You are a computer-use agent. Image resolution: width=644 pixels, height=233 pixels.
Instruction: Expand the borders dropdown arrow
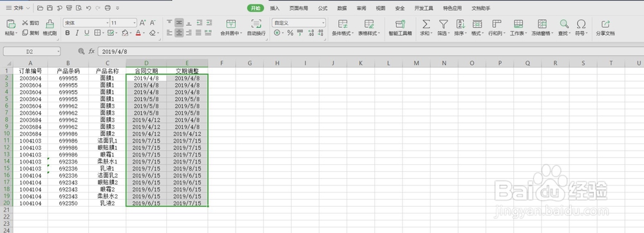(102, 33)
